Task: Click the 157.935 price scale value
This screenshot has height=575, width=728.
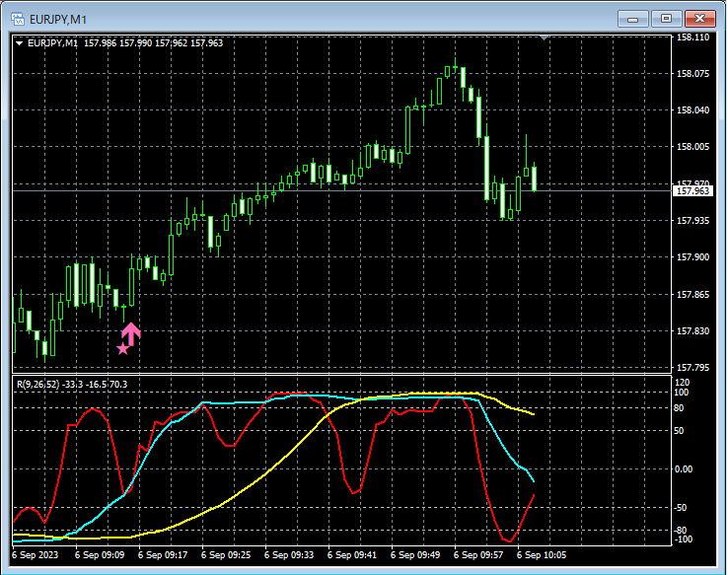Action: [692, 221]
